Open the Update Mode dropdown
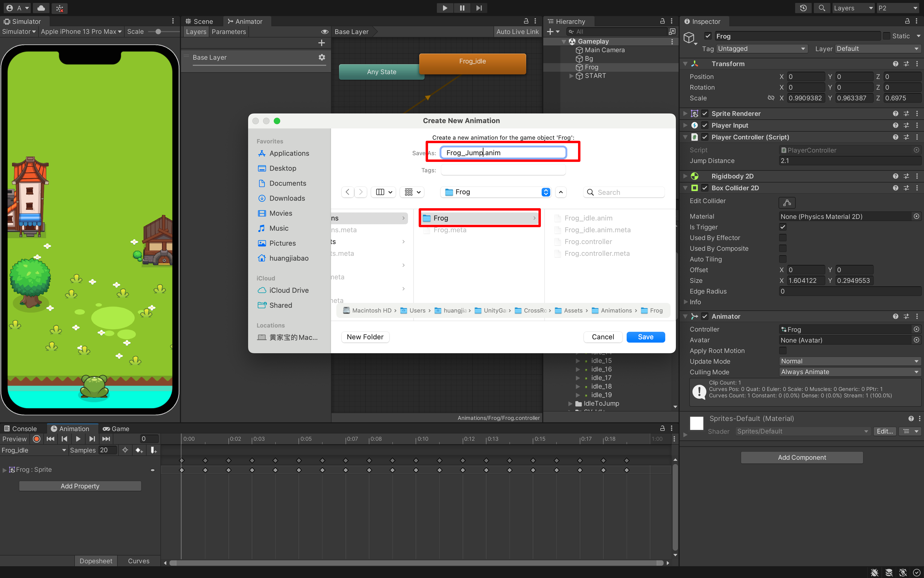 click(850, 361)
